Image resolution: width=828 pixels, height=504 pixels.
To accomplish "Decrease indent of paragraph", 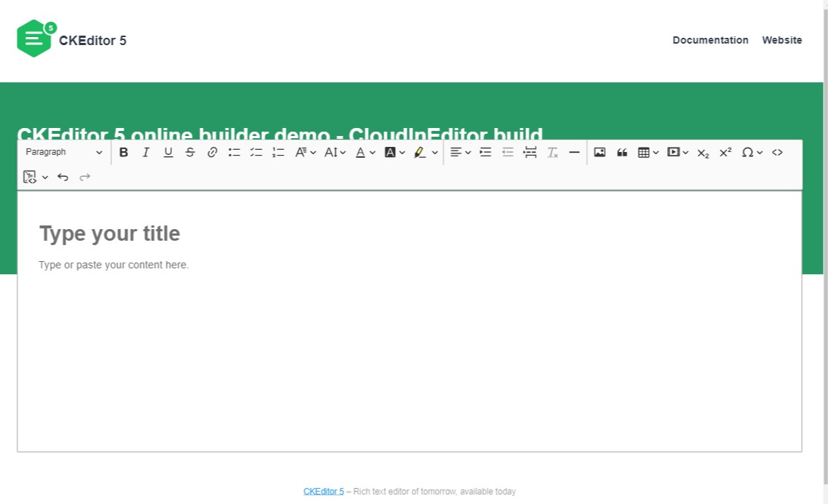I will pyautogui.click(x=507, y=153).
